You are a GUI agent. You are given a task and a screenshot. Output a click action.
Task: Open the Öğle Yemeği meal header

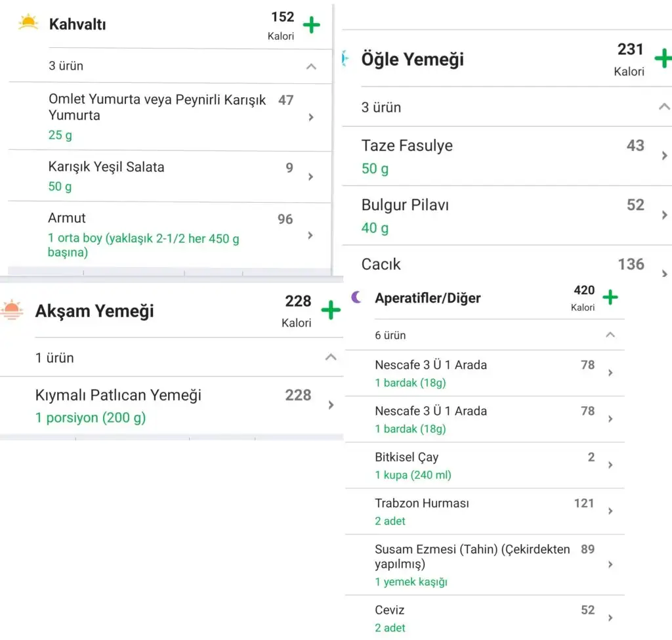[x=412, y=59]
